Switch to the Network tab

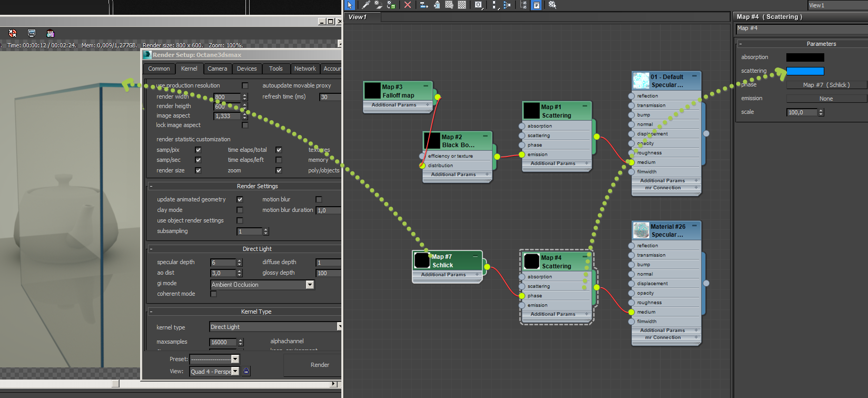coord(305,69)
